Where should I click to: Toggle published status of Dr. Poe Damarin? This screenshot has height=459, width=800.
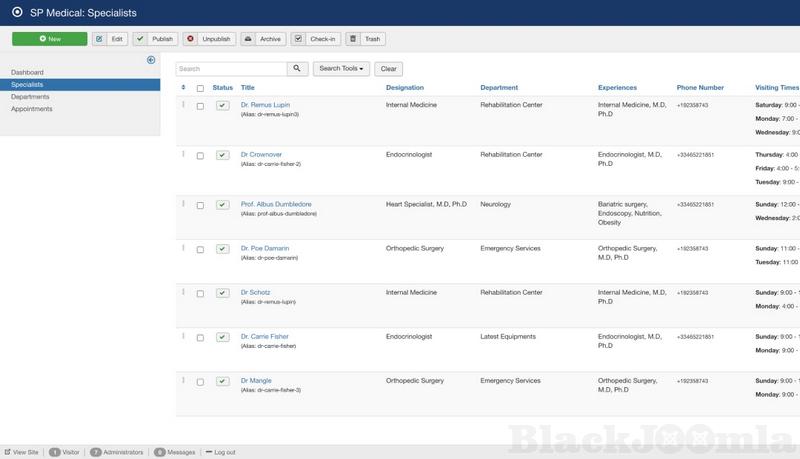pyautogui.click(x=222, y=249)
